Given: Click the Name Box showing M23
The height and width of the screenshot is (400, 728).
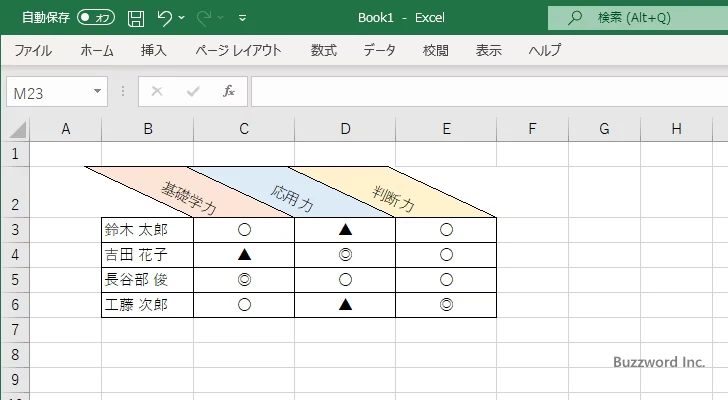Looking at the screenshot, I should pos(49,92).
